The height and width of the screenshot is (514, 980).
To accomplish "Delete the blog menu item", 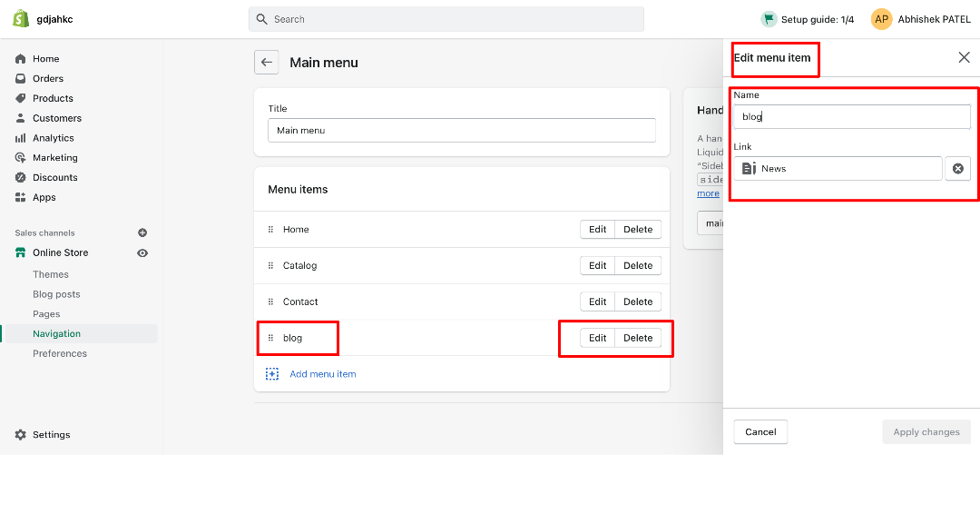I will (638, 339).
